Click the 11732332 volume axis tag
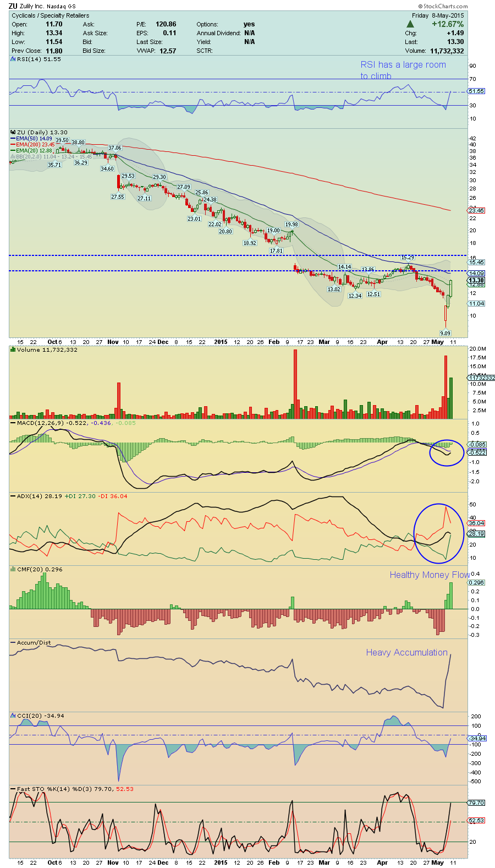 482,378
